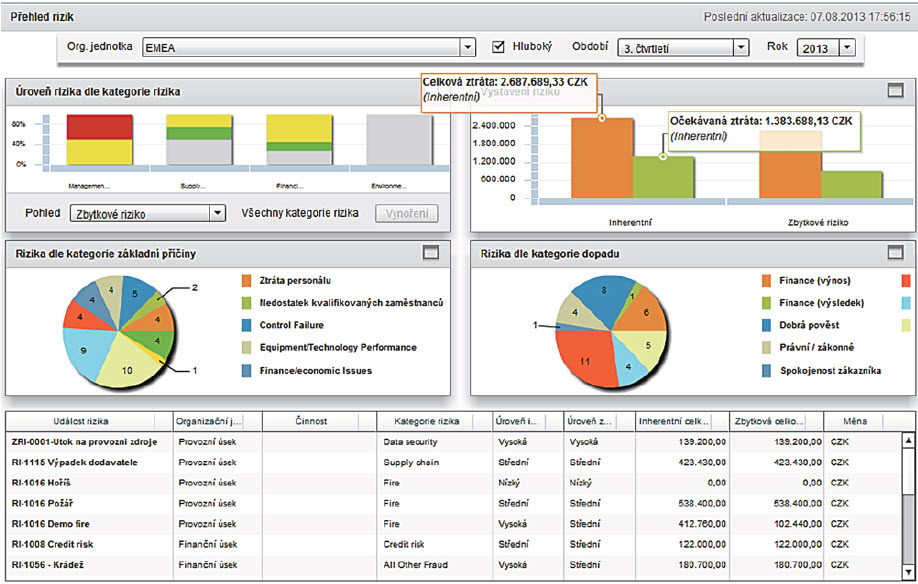918x584 pixels.
Task: Click the pie slice labeled 11 in impact chart
Action: [x=585, y=358]
